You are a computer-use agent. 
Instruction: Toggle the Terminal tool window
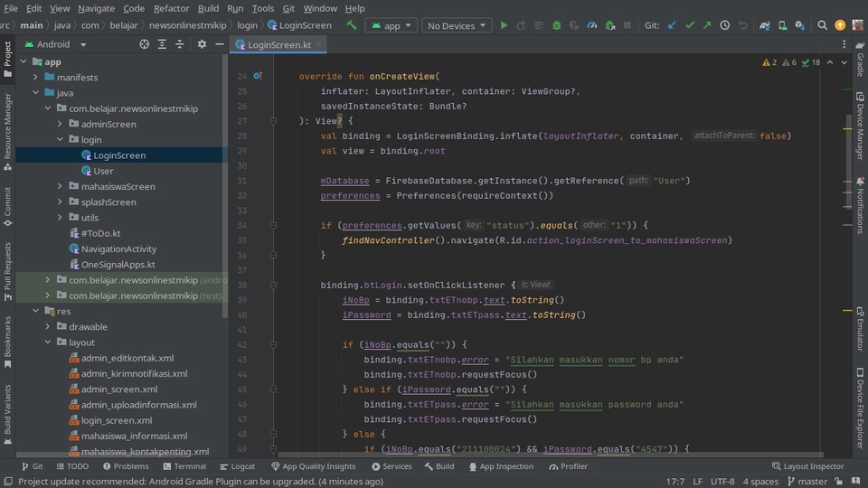[184, 466]
